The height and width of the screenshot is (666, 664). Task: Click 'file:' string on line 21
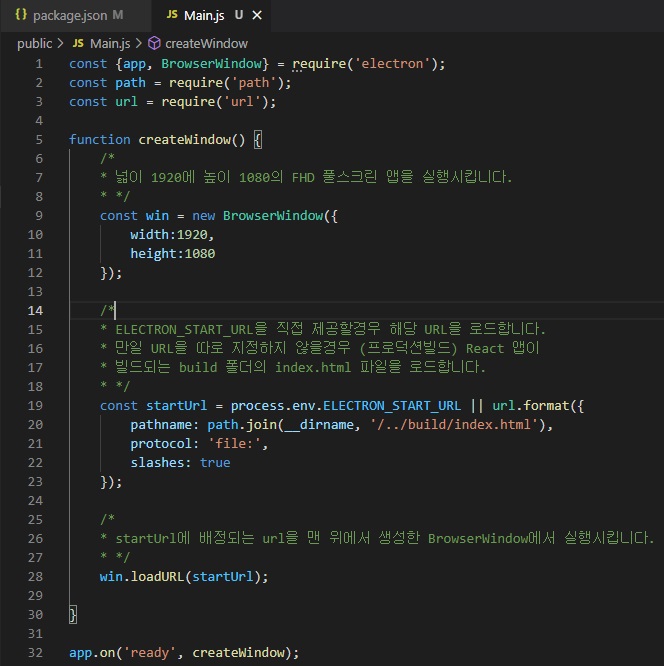[234, 443]
